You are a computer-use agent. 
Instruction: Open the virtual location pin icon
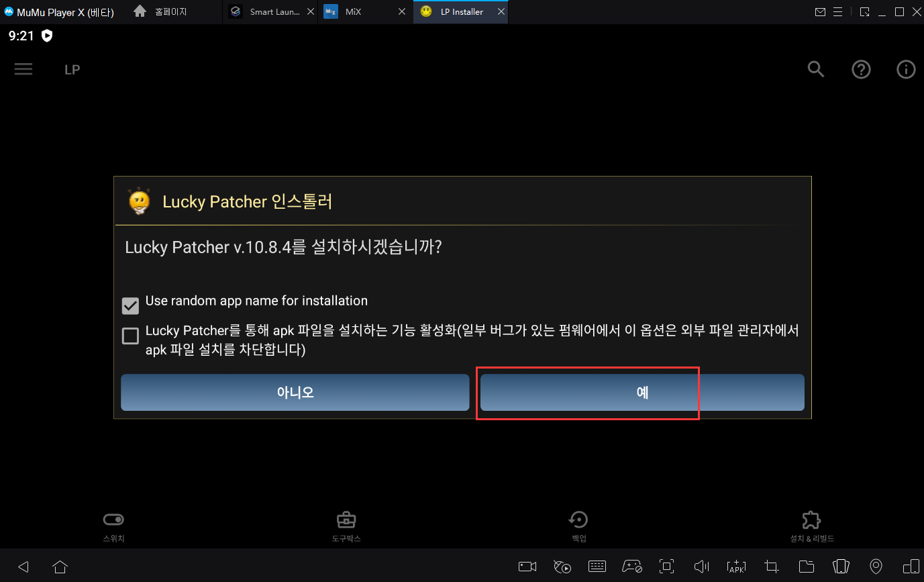(876, 567)
